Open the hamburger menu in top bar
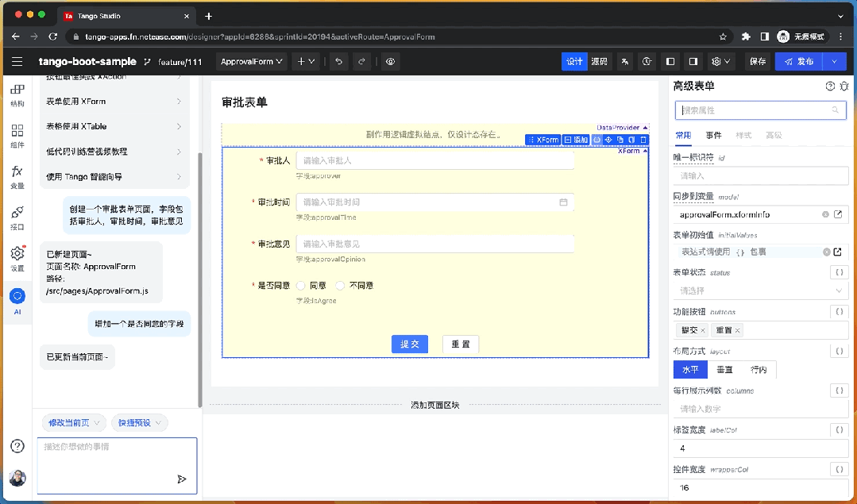Image resolution: width=857 pixels, height=504 pixels. pos(17,62)
